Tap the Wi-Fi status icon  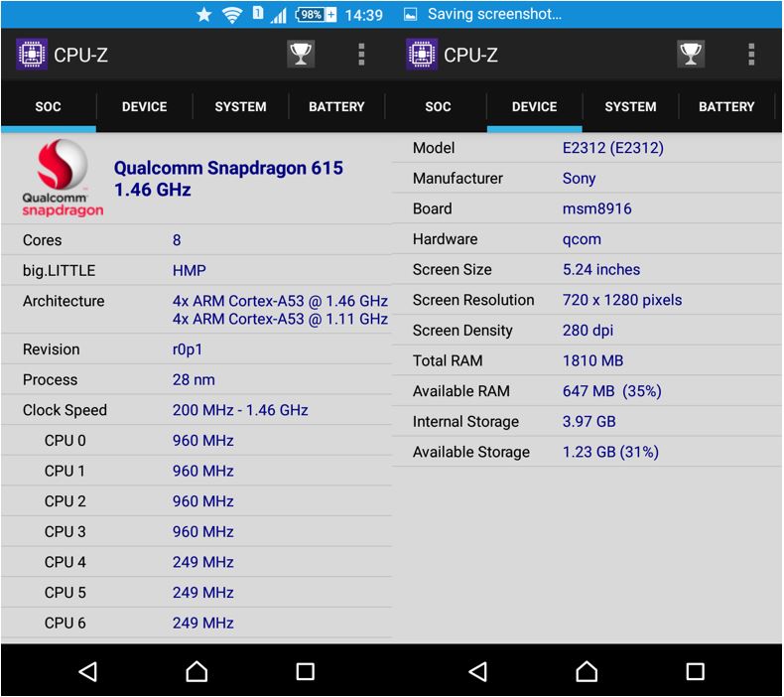click(x=232, y=15)
